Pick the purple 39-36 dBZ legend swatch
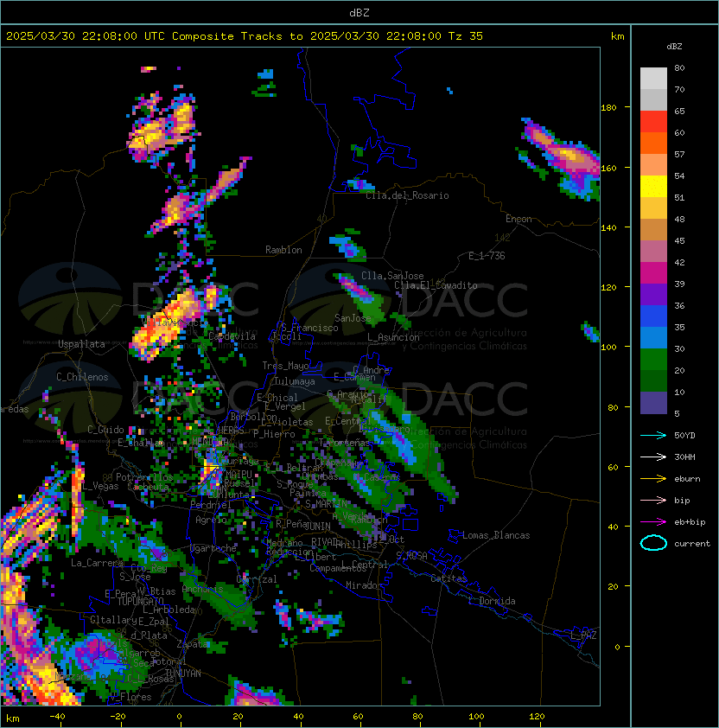Viewport: 719px width, 728px height. [x=653, y=295]
